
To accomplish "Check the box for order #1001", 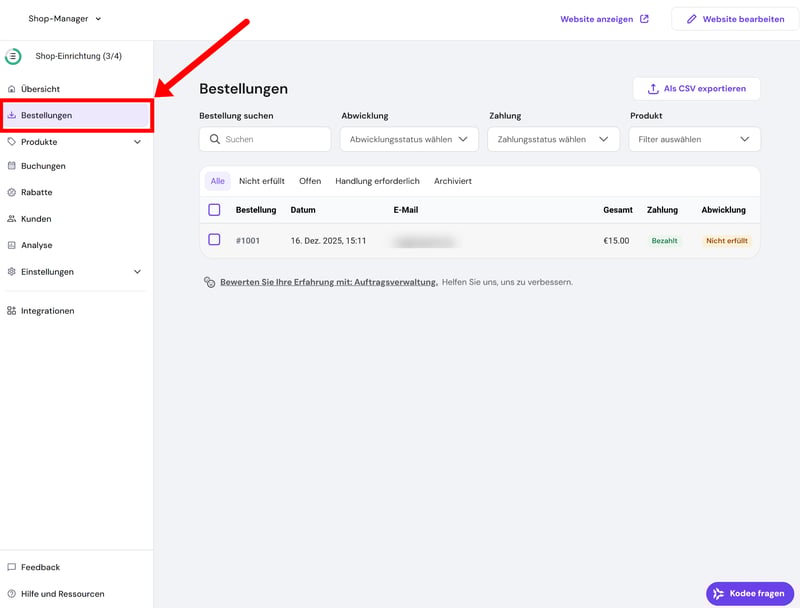I will click(214, 240).
